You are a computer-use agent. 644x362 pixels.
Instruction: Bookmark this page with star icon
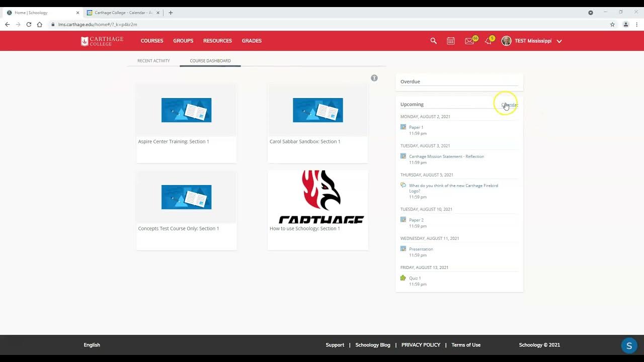pos(612,24)
